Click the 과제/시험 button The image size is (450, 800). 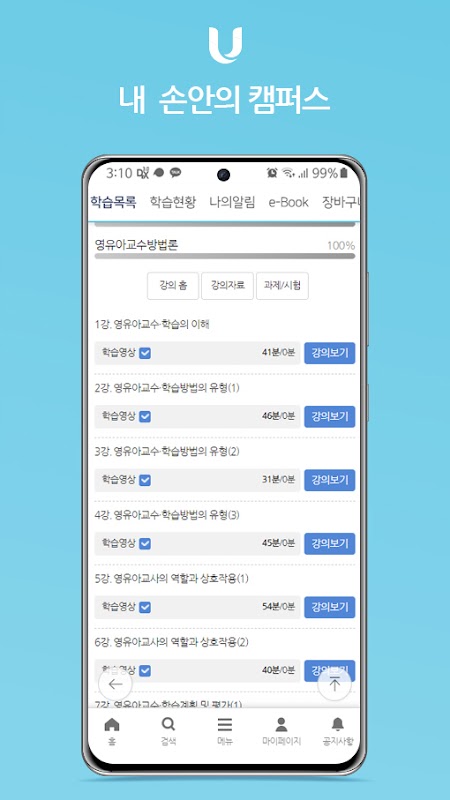tap(282, 286)
